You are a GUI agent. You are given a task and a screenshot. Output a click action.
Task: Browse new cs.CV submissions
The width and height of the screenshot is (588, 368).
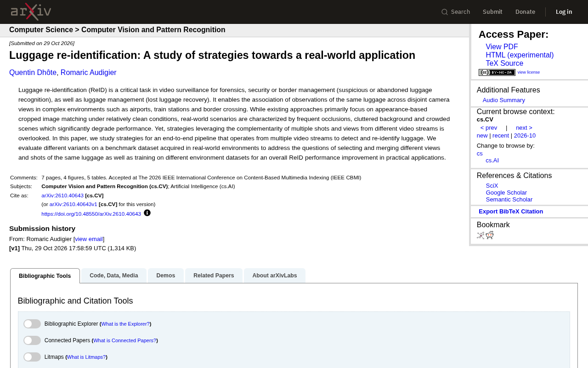pyautogui.click(x=482, y=136)
